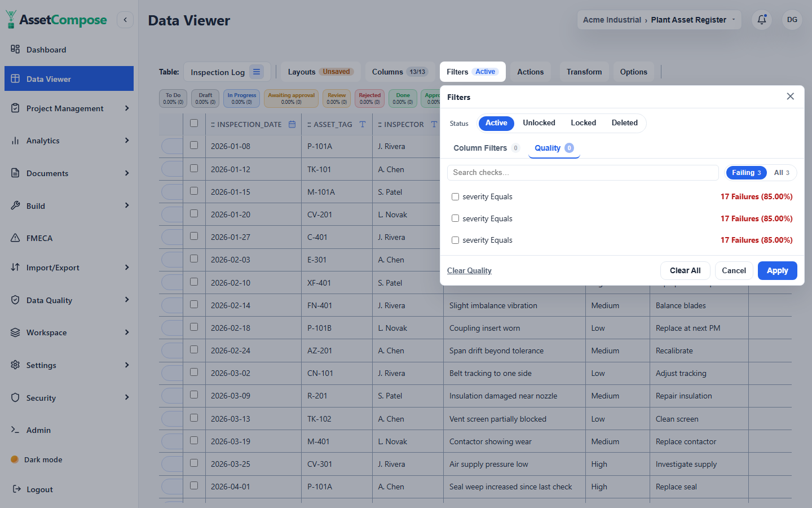Click the Workspace layers icon
Screen dimensions: 812x508
pos(15,332)
